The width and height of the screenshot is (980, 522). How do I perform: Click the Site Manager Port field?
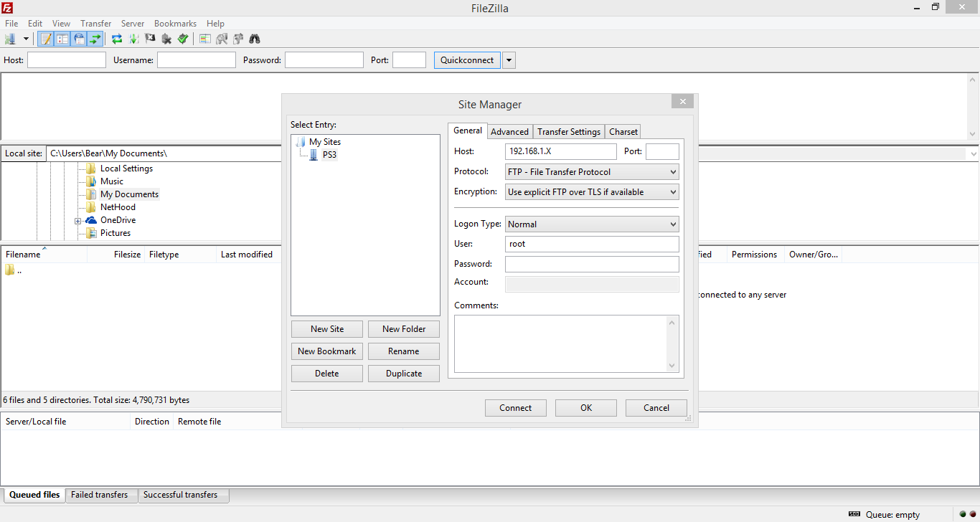tap(662, 151)
